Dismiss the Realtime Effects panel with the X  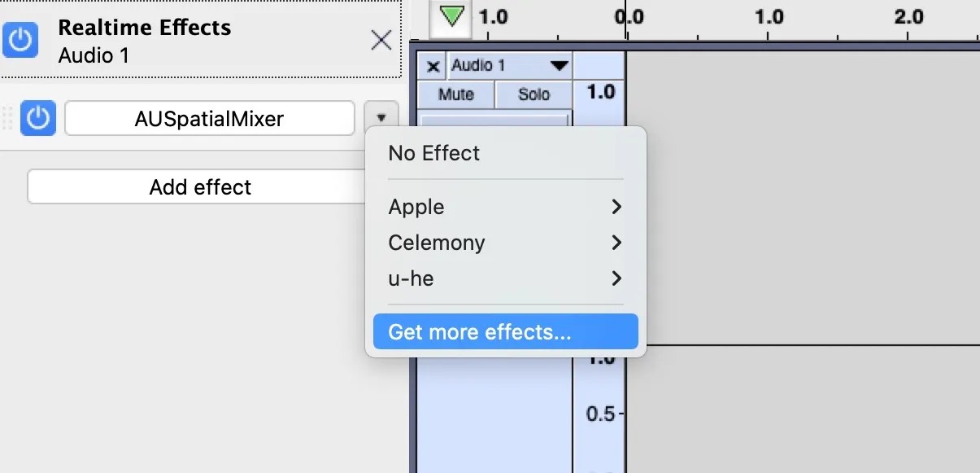click(x=381, y=39)
